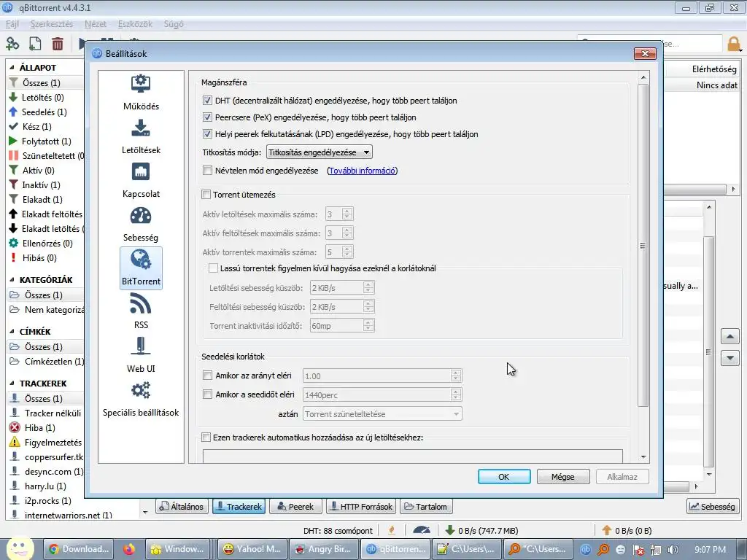Click the flame connection status icon
This screenshot has width=747, height=560.
click(392, 530)
